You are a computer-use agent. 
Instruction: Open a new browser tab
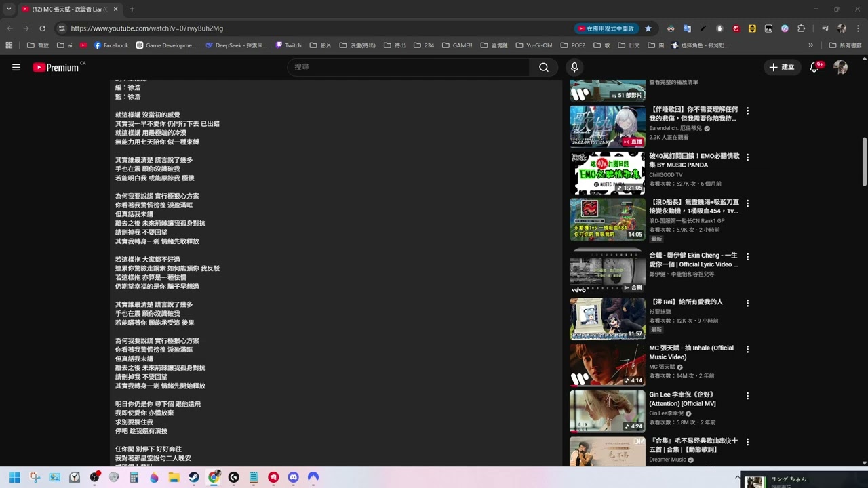click(x=132, y=9)
